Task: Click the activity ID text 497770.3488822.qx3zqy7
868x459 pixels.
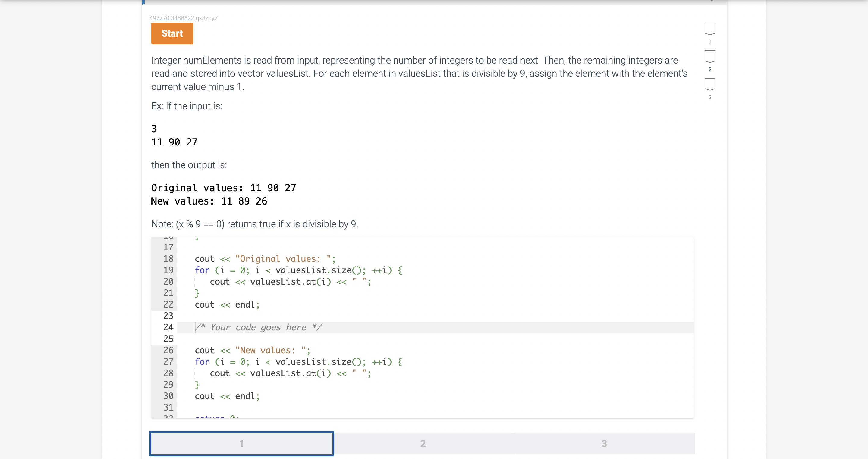Action: [183, 18]
